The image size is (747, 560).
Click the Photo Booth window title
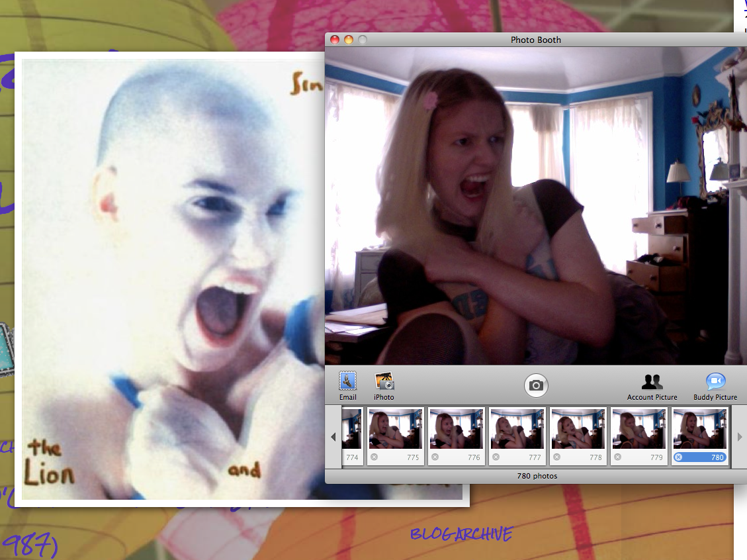[x=535, y=40]
